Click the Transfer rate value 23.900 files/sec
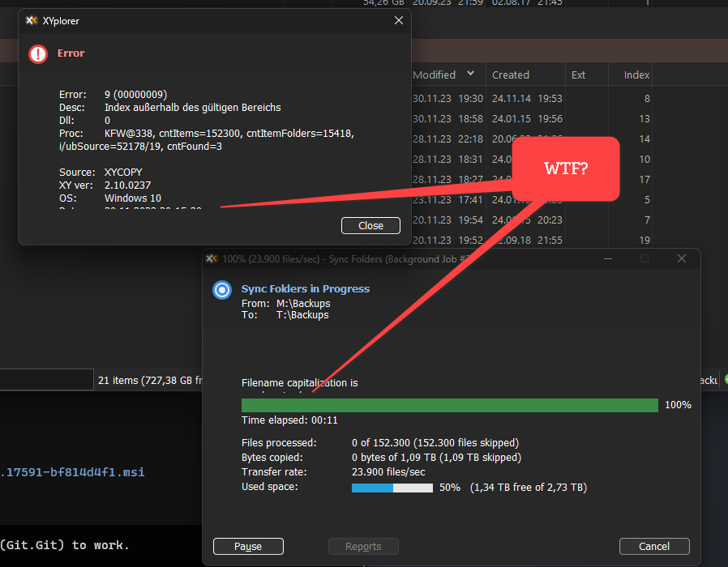 coord(388,472)
